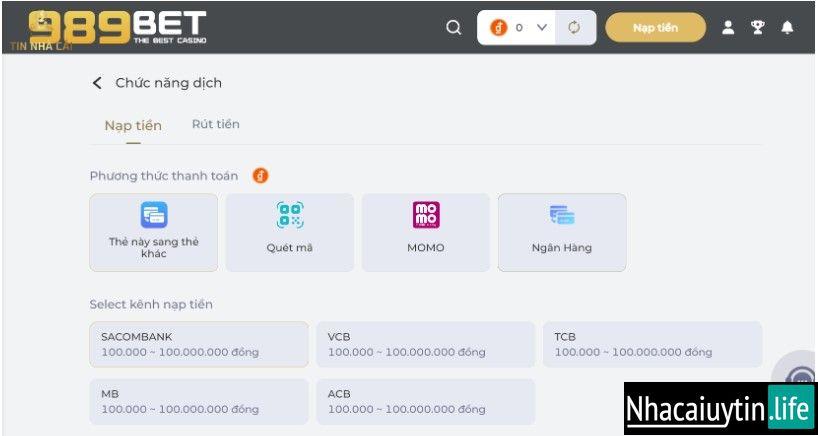Select Thẻ này sang thẻ khác payment method
Image resolution: width=818 pixels, height=436 pixels.
point(153,232)
